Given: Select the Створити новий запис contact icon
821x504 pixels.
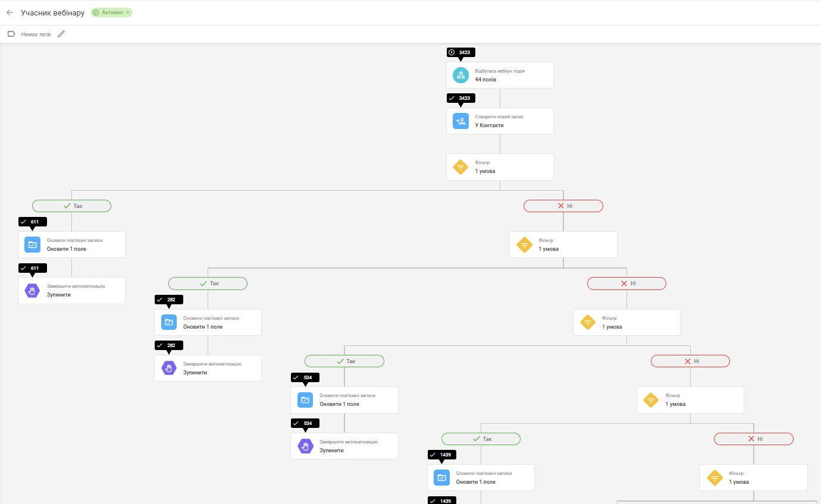Looking at the screenshot, I should tap(460, 121).
